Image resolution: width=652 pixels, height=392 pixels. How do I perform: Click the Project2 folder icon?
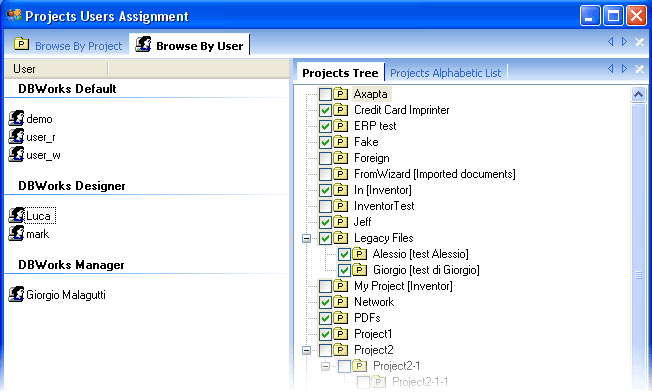pos(341,350)
